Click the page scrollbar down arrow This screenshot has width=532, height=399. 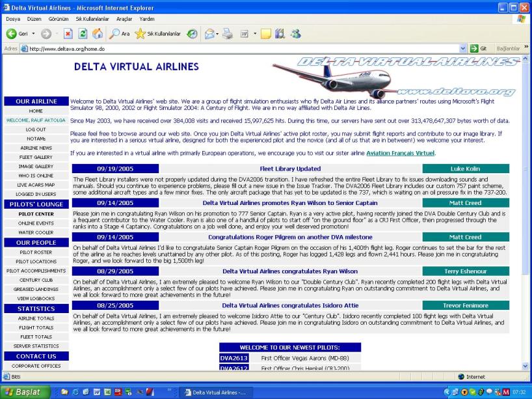click(525, 366)
